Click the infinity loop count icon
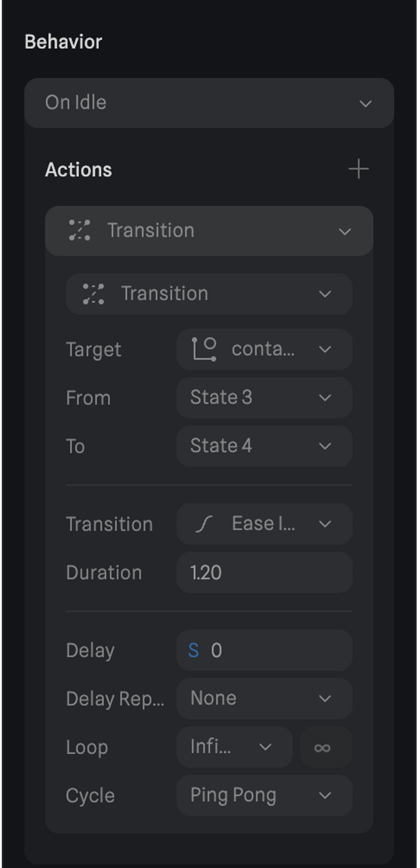The height and width of the screenshot is (868, 420). 322,748
